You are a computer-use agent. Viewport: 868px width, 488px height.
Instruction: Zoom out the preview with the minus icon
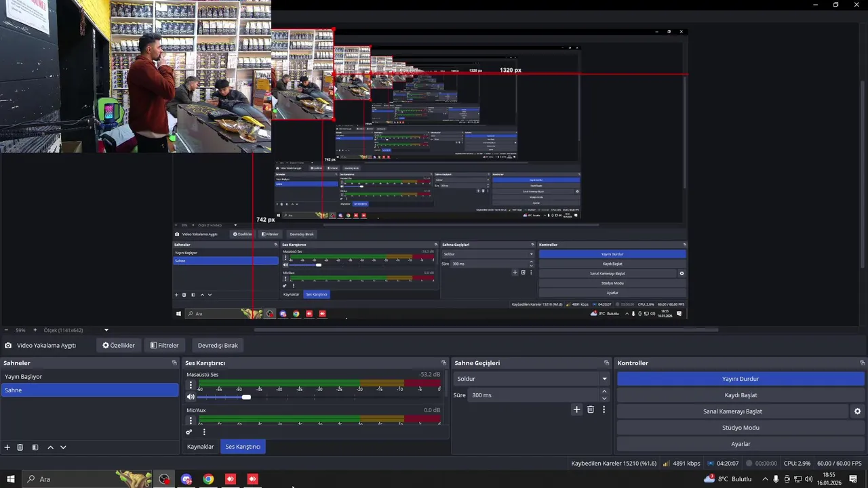coord(7,330)
